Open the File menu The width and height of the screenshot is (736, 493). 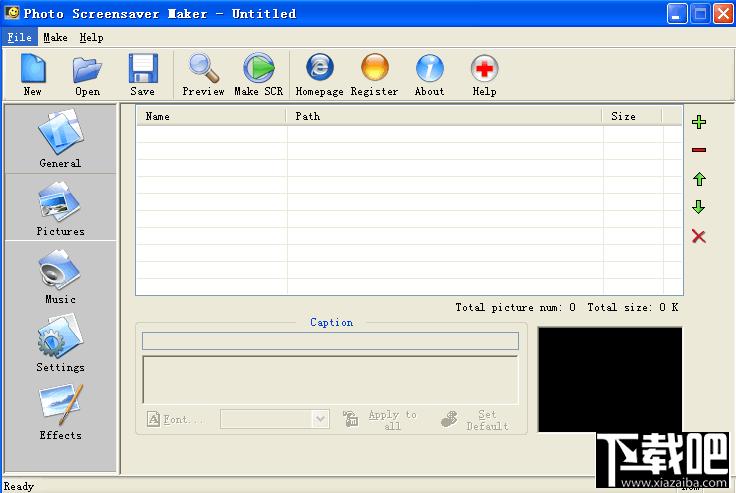(20, 38)
